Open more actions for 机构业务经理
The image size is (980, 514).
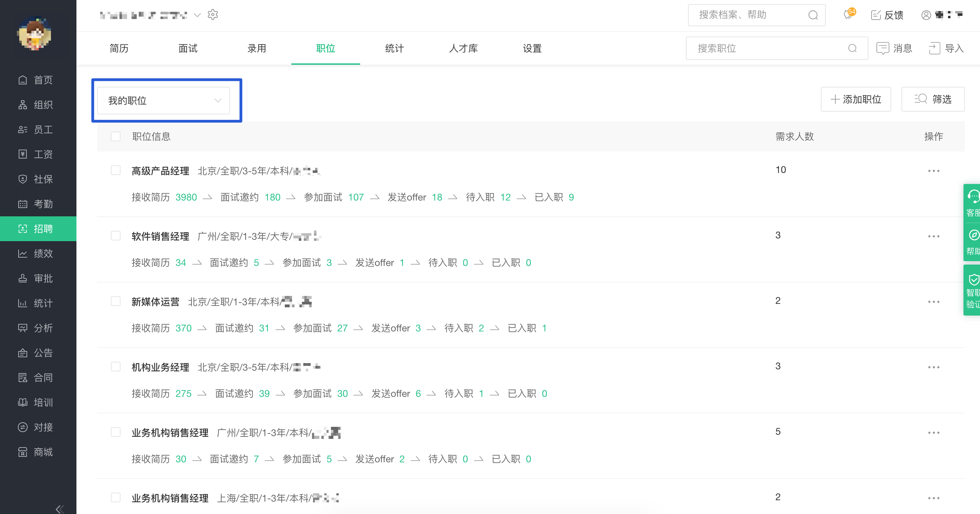[934, 367]
